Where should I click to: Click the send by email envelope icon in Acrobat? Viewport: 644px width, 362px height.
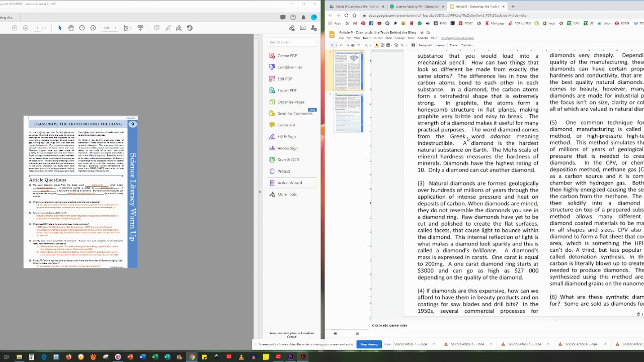coord(303,28)
